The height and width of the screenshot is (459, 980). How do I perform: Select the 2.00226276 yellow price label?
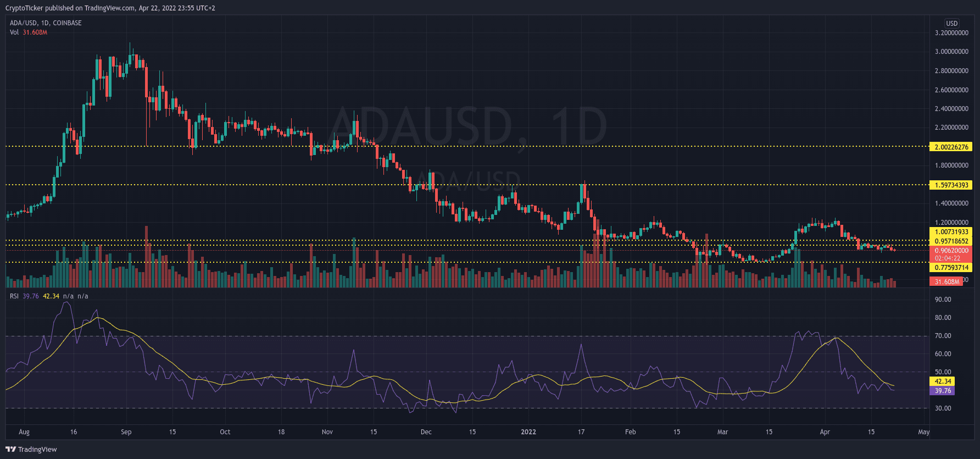click(x=951, y=147)
